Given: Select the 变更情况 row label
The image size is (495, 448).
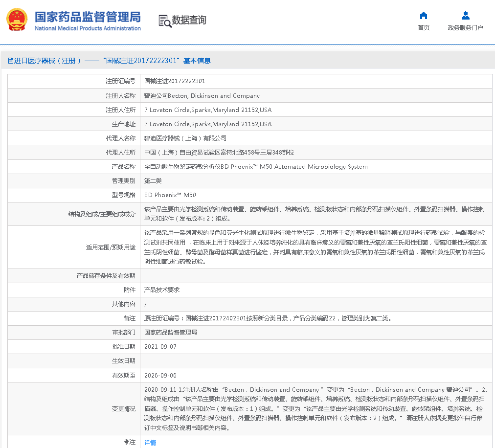Looking at the screenshot, I should click(x=123, y=409).
